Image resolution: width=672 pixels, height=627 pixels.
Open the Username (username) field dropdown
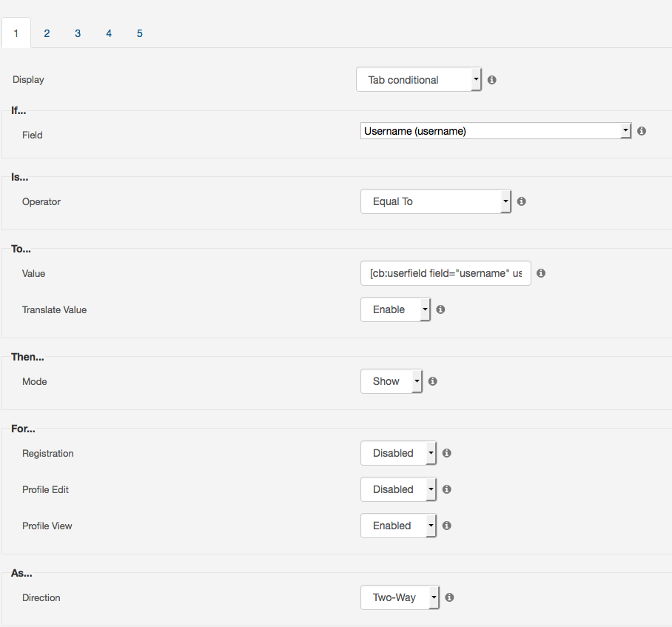click(x=495, y=131)
